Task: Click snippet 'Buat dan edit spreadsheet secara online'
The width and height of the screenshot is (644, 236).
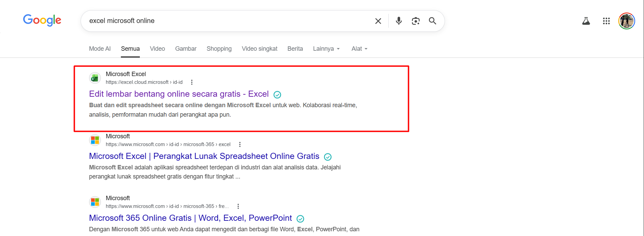Action: (x=223, y=110)
